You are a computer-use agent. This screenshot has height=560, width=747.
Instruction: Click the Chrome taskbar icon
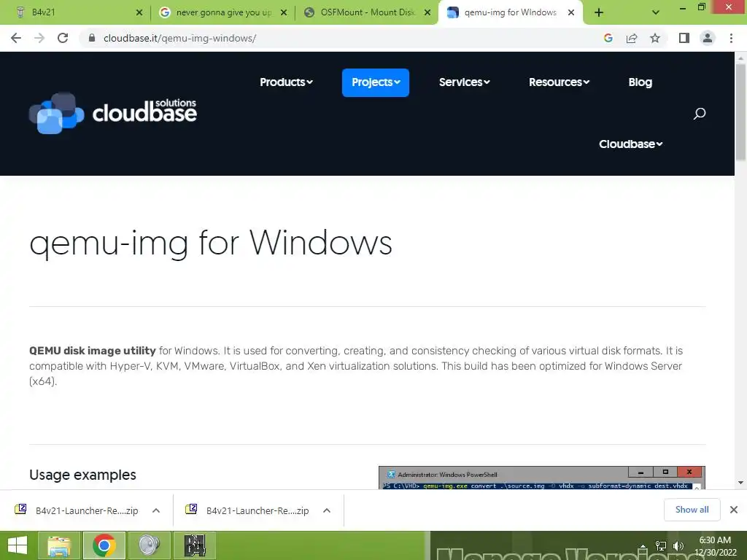click(104, 545)
